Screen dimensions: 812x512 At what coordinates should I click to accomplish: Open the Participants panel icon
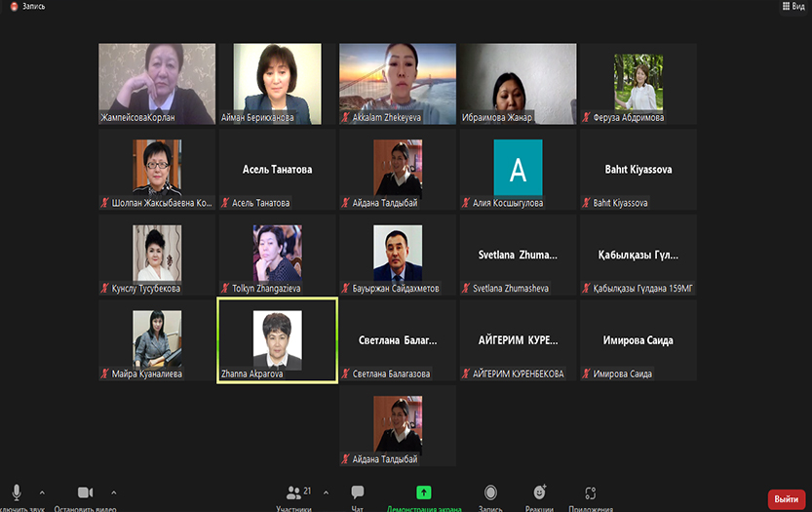point(292,492)
